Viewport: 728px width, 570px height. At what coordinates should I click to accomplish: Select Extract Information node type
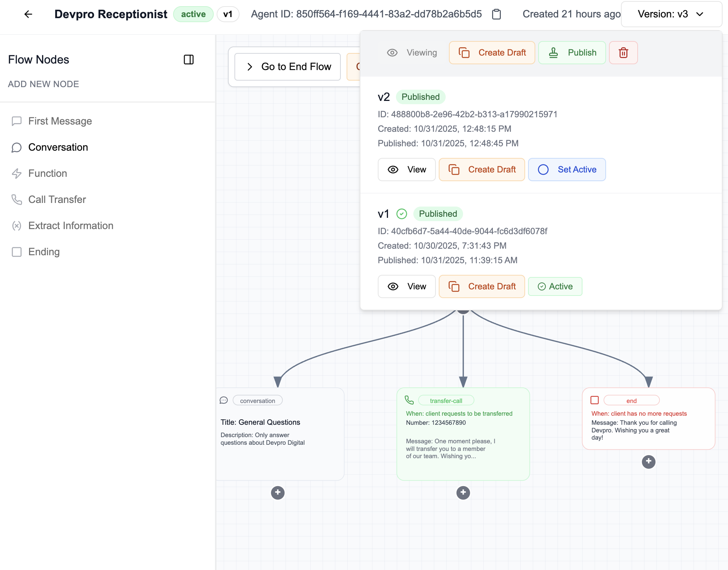(71, 225)
